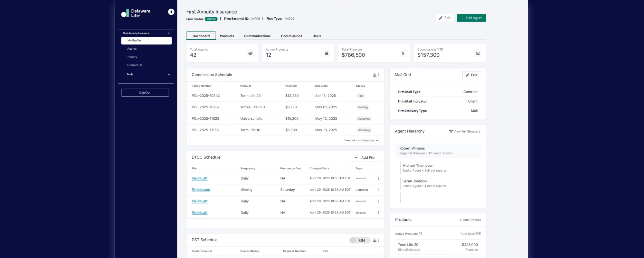This screenshot has height=258, width=644.
Task: Click Add File in DTCC Schedule
Action: point(365,158)
